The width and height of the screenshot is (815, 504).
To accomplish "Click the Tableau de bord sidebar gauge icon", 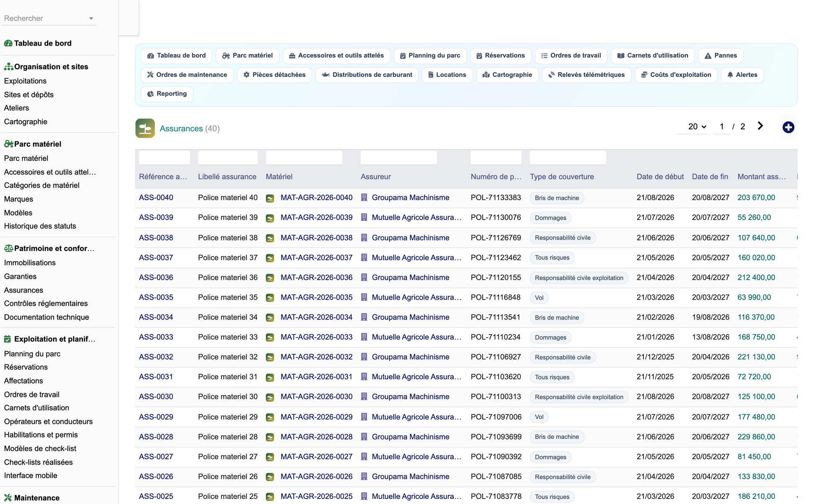I will (8, 43).
